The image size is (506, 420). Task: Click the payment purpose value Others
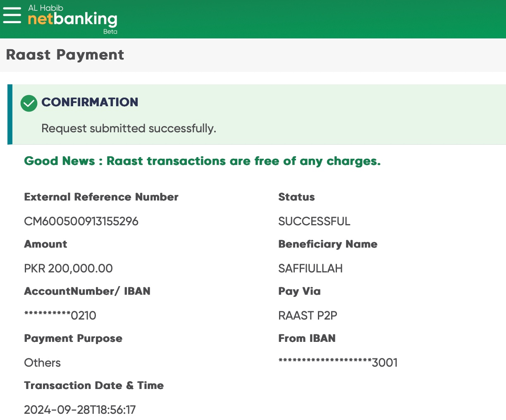42,363
